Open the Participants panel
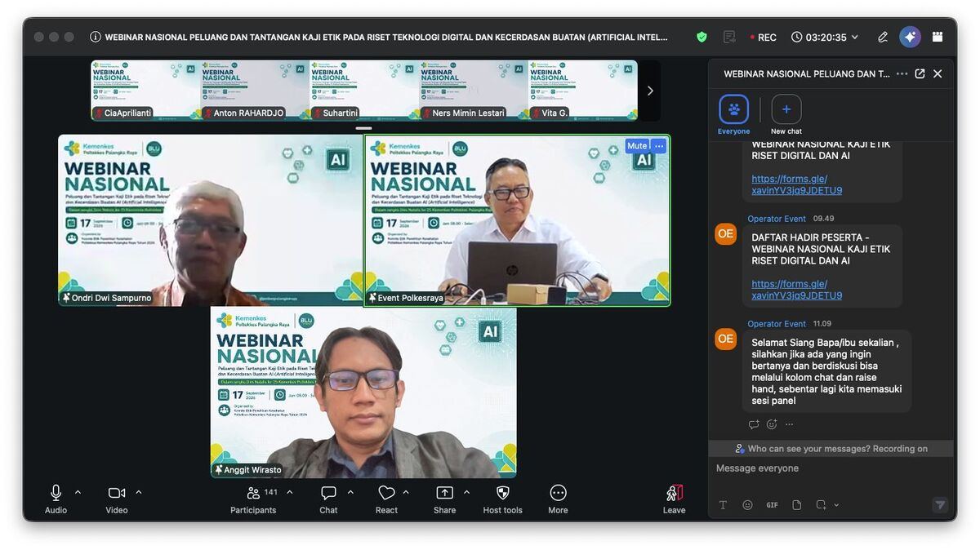Viewport: 980px width, 550px height. coord(253,499)
